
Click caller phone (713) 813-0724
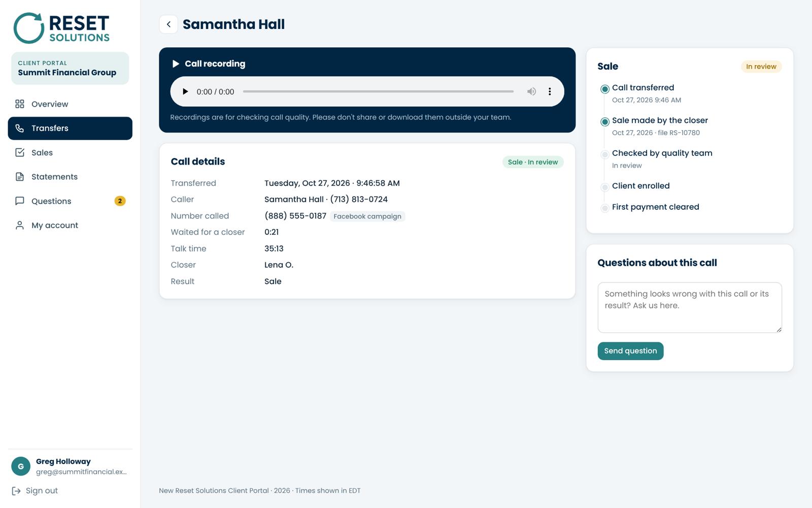(359, 200)
